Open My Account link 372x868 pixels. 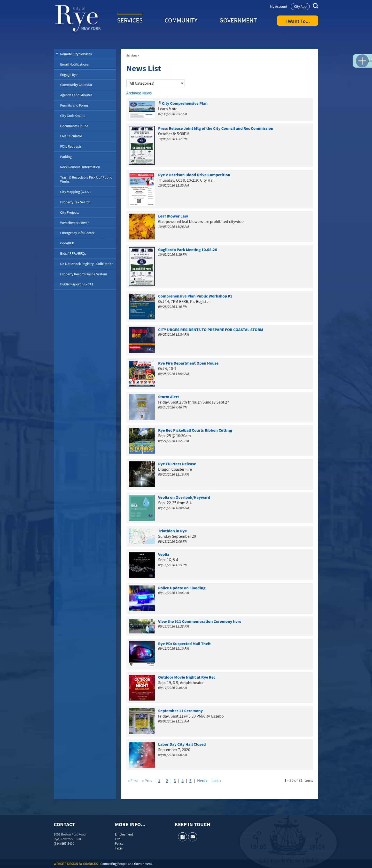click(278, 6)
